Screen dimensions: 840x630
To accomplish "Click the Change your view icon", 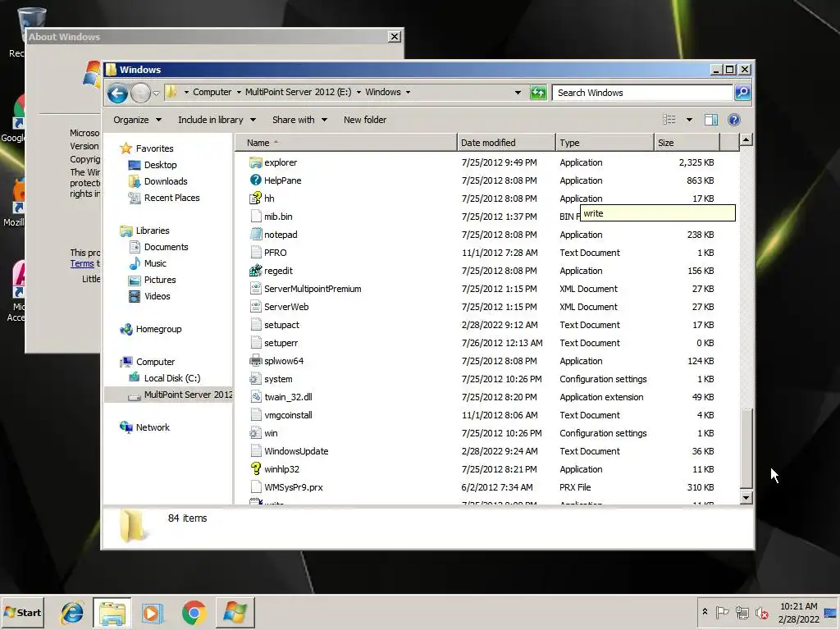I will click(669, 120).
